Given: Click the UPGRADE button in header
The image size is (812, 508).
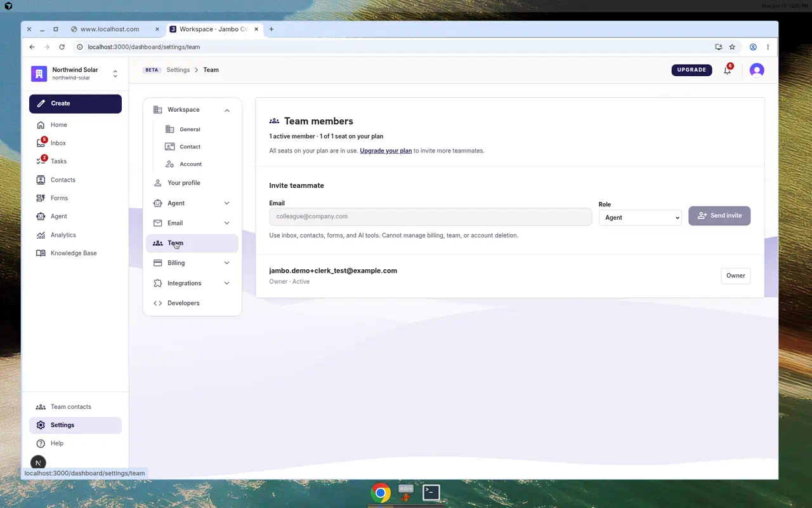Looking at the screenshot, I should click(x=691, y=70).
